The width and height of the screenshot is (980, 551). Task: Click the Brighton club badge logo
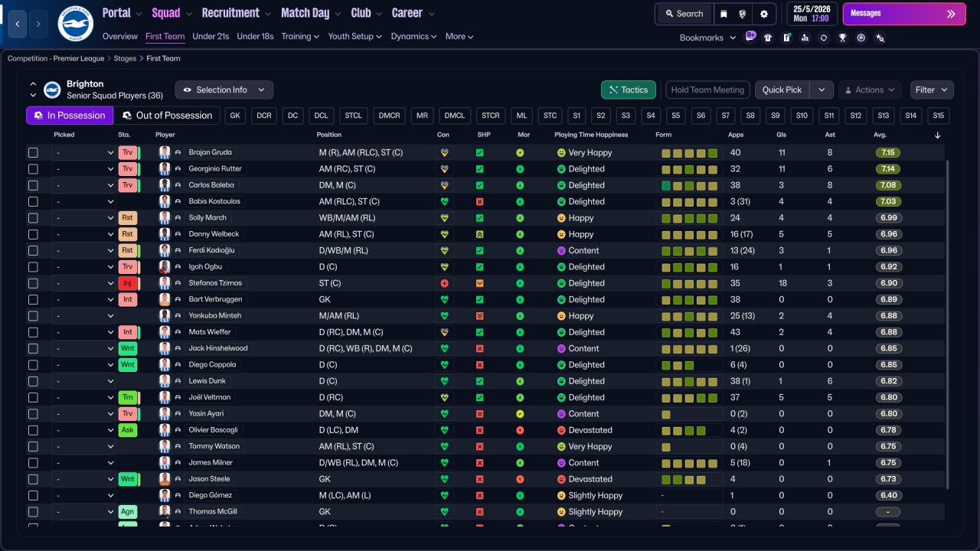[75, 24]
